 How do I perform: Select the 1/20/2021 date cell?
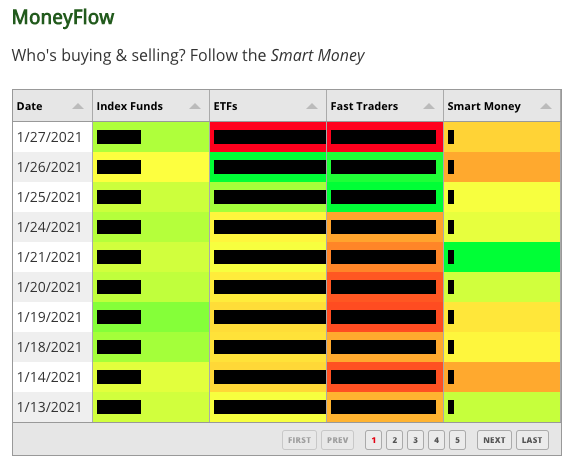(52, 287)
